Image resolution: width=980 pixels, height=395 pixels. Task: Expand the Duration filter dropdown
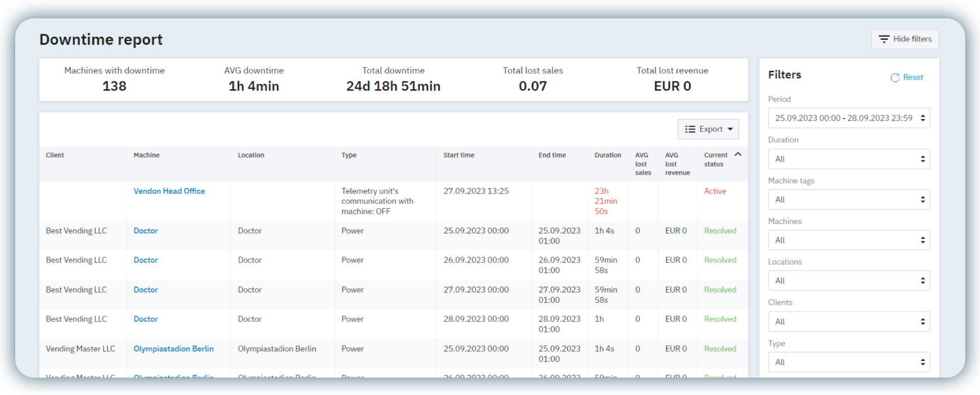849,159
